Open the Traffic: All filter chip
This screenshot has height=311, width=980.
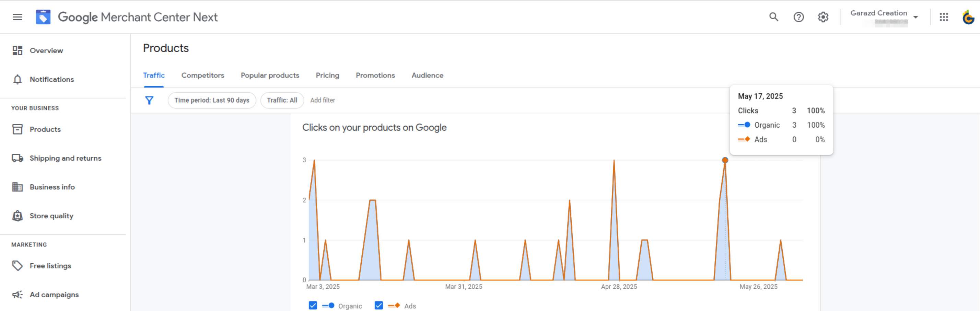point(282,100)
